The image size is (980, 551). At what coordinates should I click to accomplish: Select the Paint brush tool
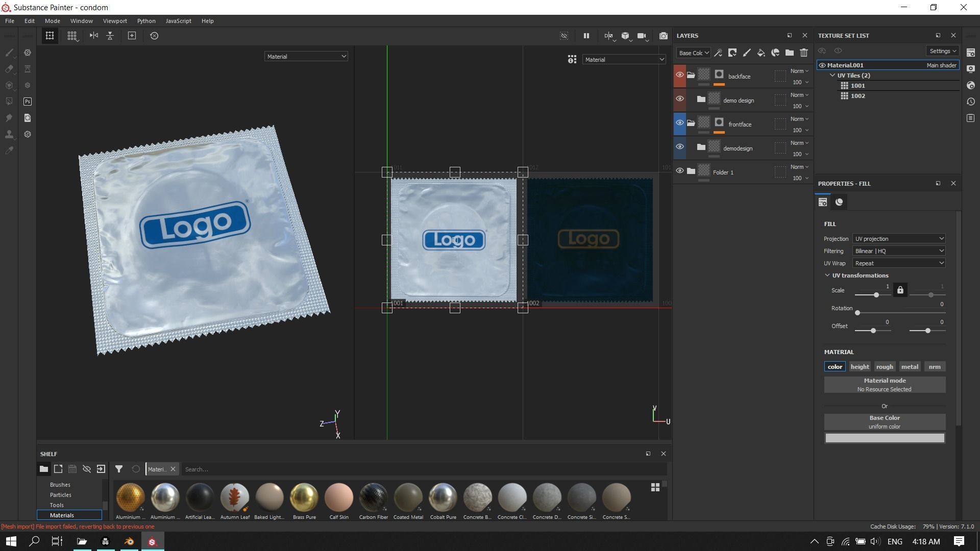[9, 53]
